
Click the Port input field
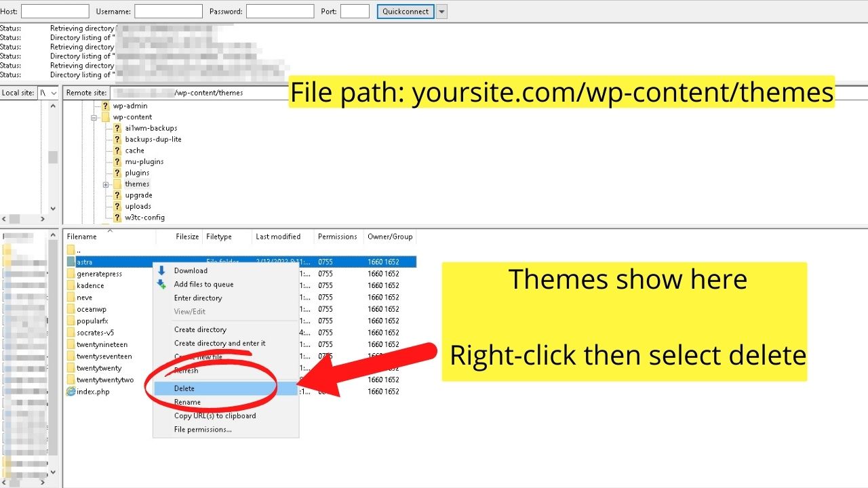[355, 12]
